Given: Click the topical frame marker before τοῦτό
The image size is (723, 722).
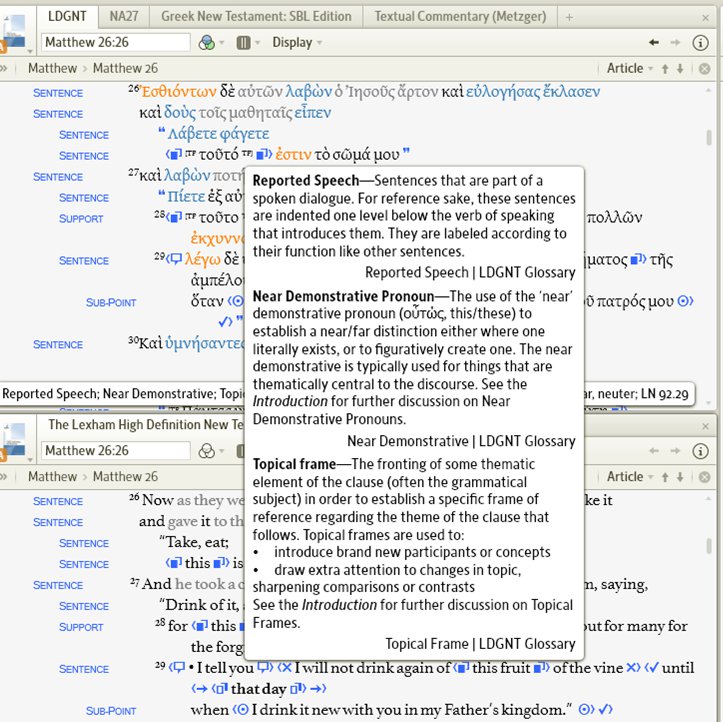Looking at the screenshot, I should (x=174, y=154).
